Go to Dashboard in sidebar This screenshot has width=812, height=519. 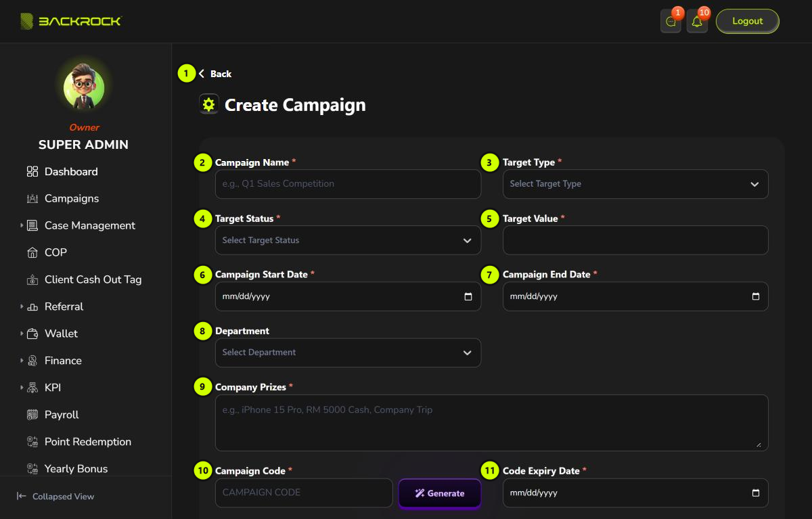(x=71, y=172)
